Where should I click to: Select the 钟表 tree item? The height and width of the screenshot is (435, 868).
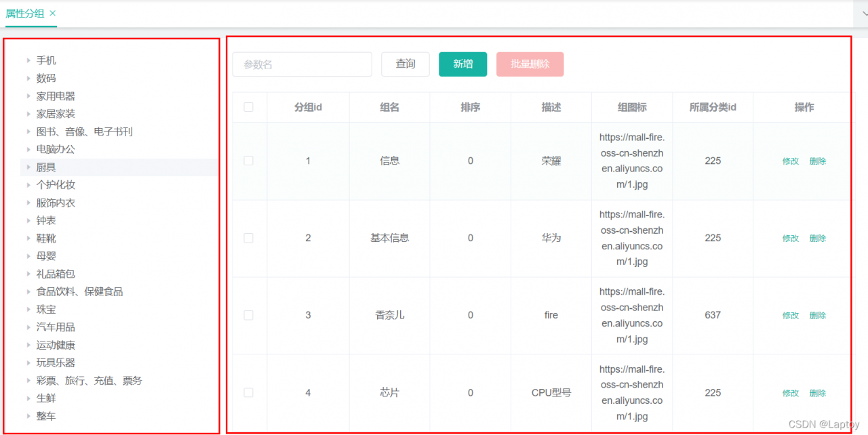tap(46, 220)
